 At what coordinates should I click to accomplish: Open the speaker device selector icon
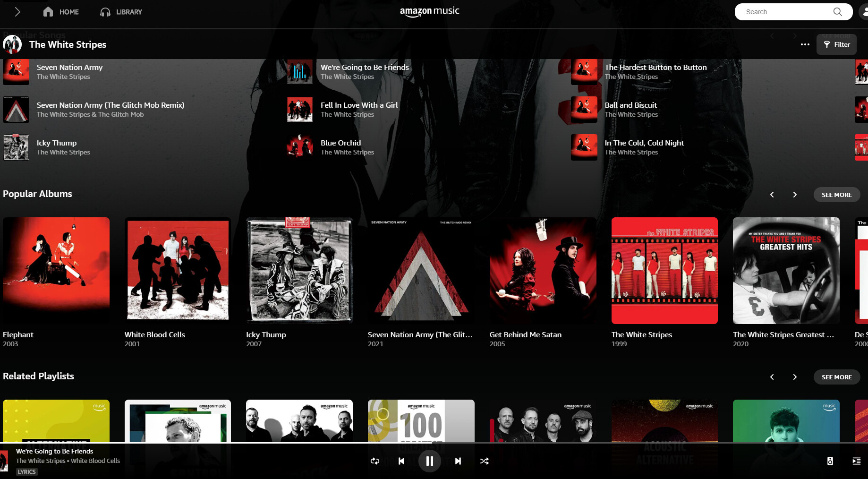[x=830, y=461]
